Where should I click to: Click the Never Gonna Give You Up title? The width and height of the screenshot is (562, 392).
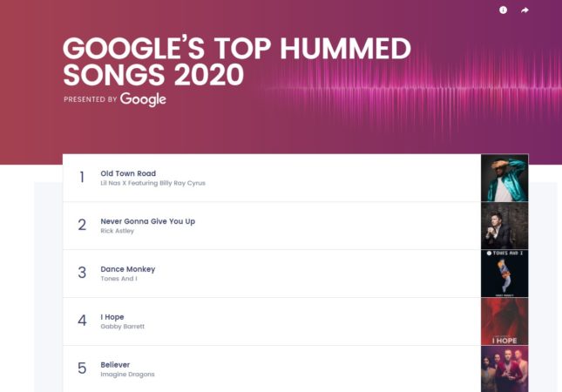click(x=147, y=221)
